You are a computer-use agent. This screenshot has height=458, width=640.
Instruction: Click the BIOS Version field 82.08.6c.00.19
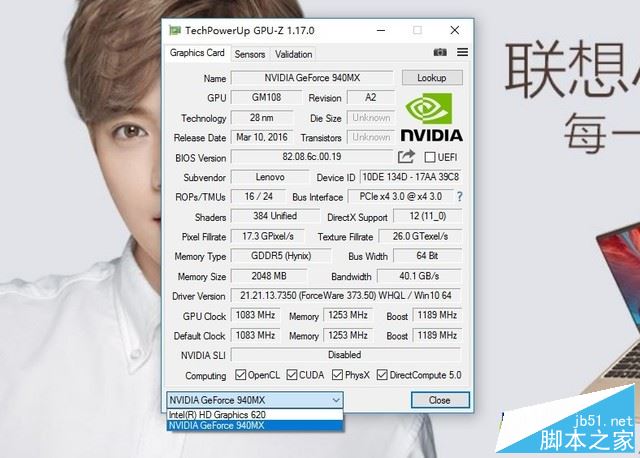(312, 157)
